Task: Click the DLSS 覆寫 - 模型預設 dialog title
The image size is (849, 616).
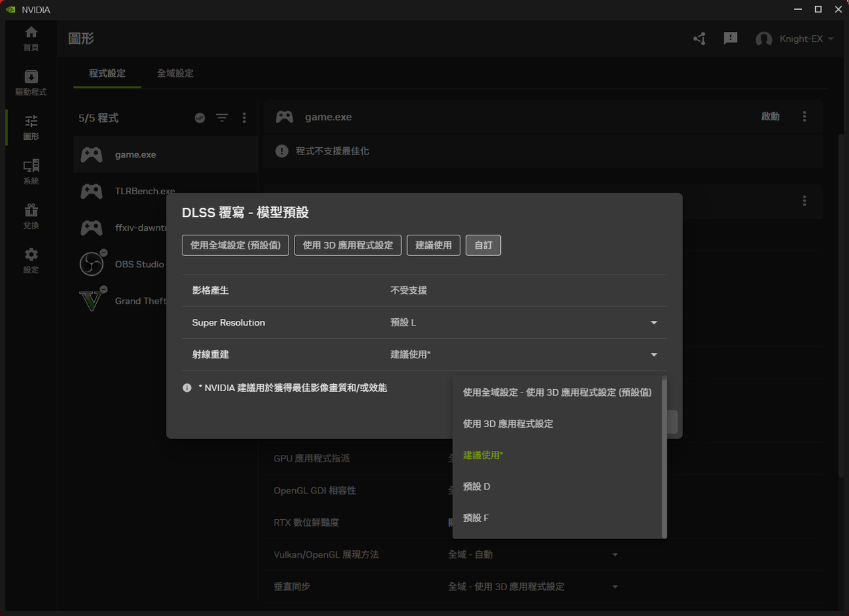Action: (245, 213)
